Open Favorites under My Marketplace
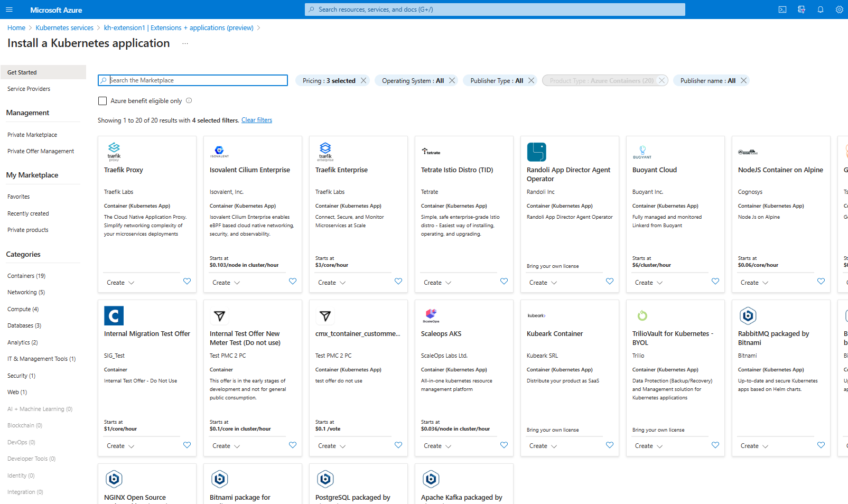 pyautogui.click(x=18, y=197)
